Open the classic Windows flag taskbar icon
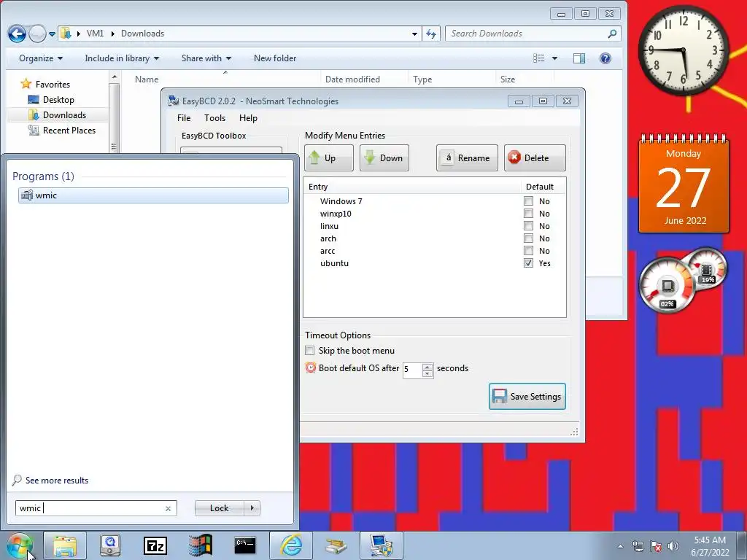 200,545
